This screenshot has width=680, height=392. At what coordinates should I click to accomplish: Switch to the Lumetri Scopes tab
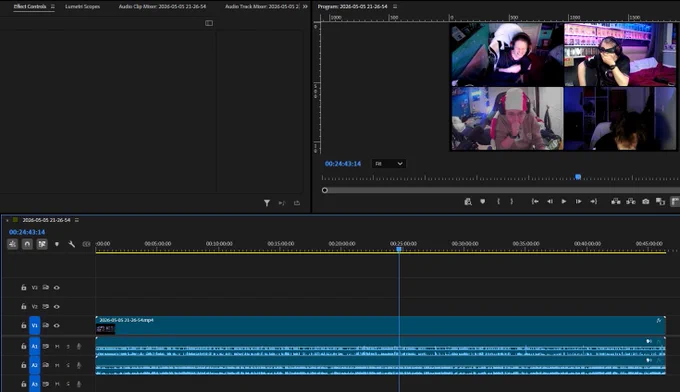(82, 7)
